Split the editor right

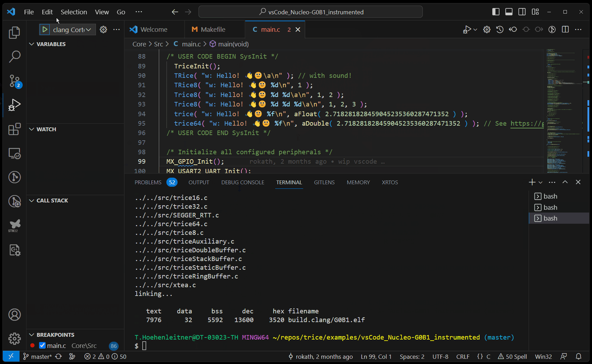(565, 30)
